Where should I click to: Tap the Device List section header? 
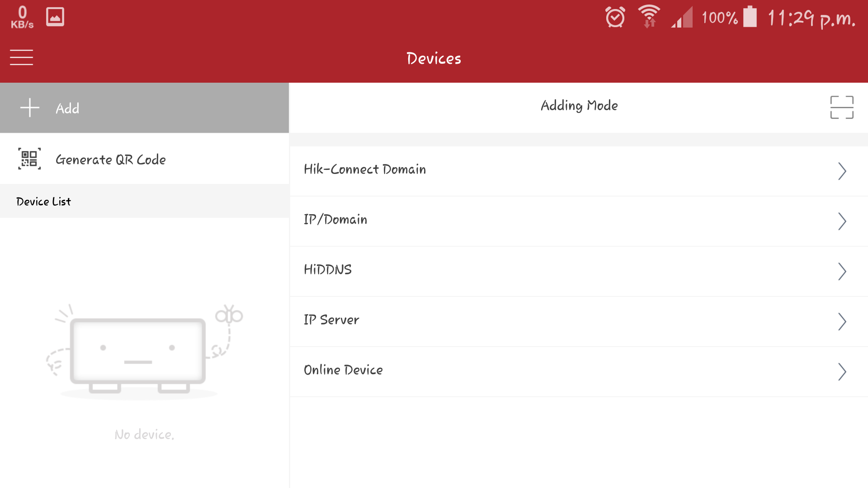tap(44, 202)
